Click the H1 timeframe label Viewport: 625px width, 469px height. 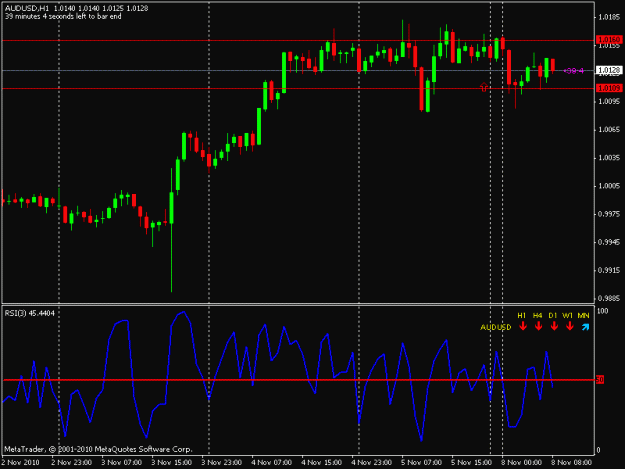(x=522, y=316)
